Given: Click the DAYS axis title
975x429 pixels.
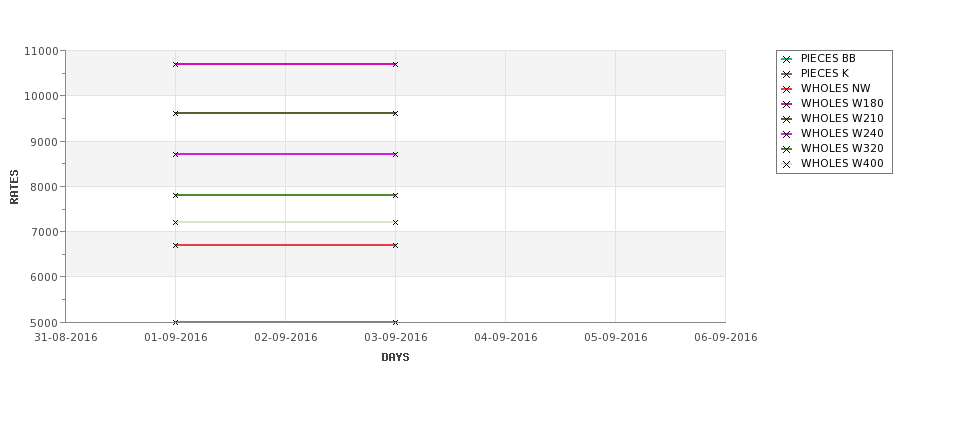Looking at the screenshot, I should click(x=395, y=357).
